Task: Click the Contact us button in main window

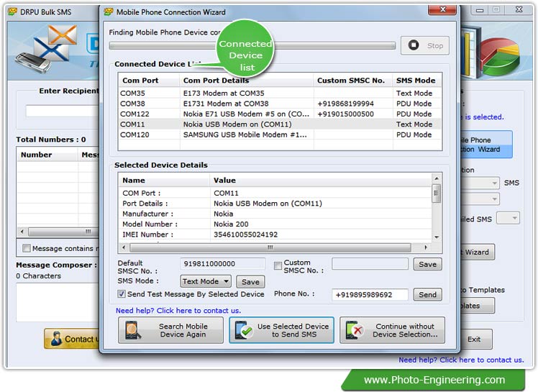Action: tap(71, 339)
